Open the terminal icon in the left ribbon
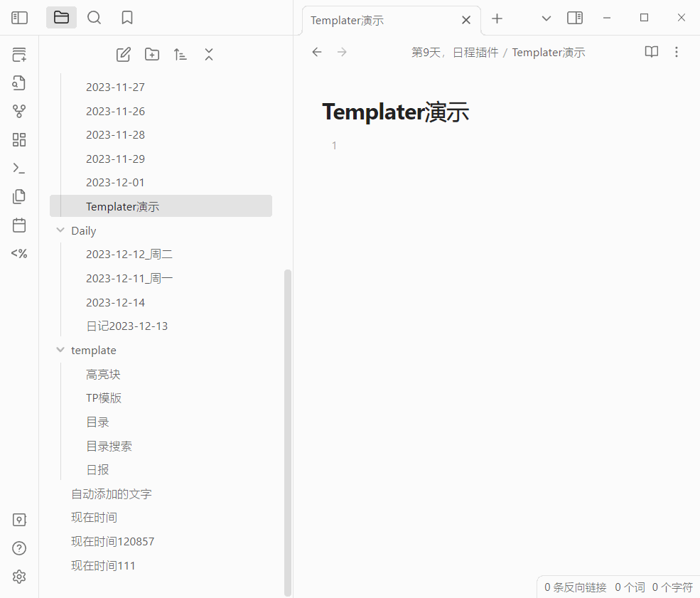700x598 pixels. click(x=19, y=168)
